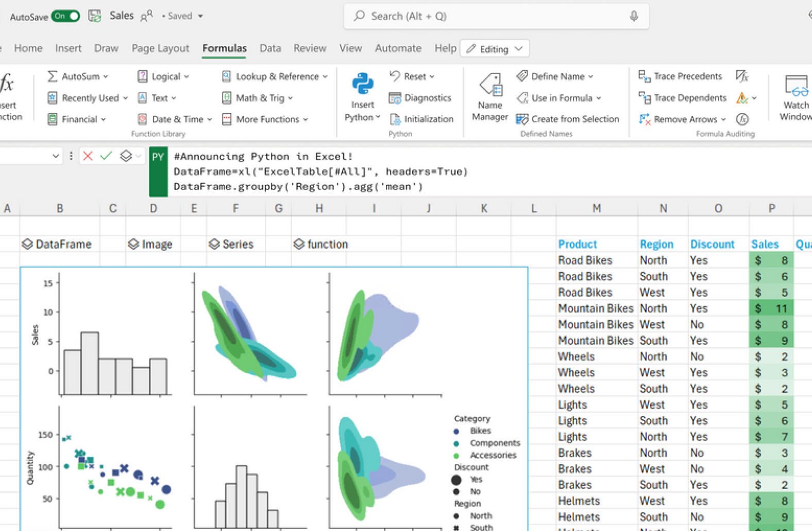Open the More Functions menu
This screenshot has width=812, height=531.
(265, 119)
